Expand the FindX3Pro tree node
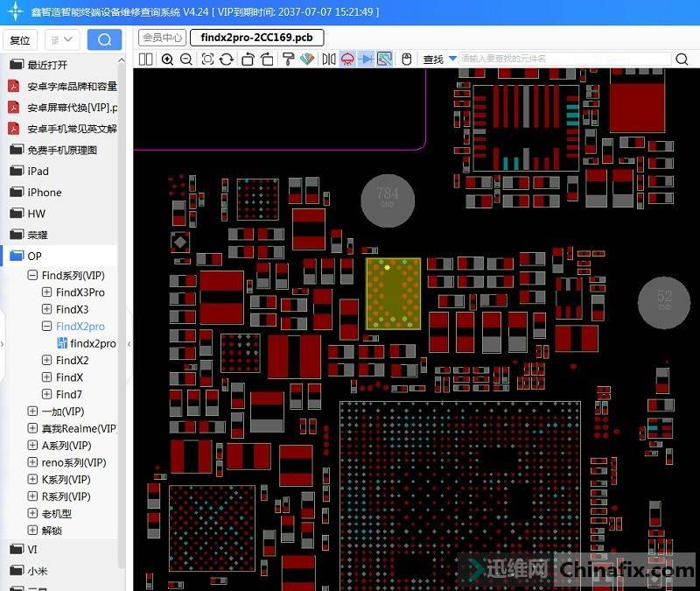This screenshot has height=591, width=700. click(x=47, y=292)
